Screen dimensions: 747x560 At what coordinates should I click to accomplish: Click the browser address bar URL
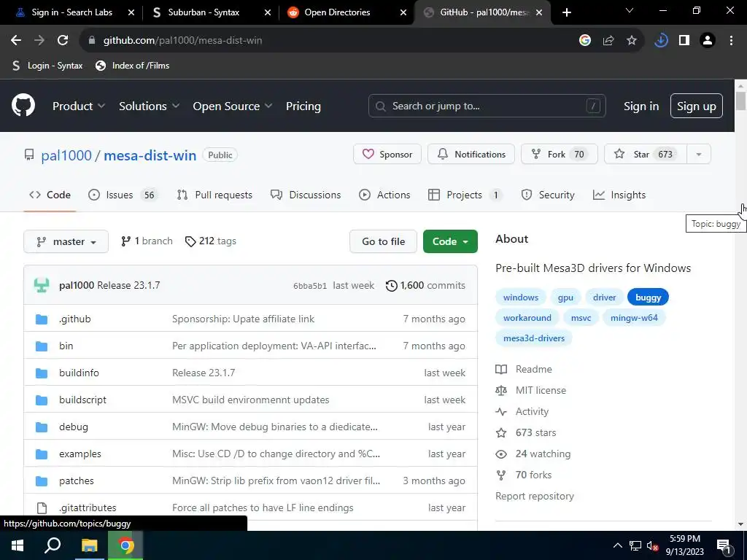(182, 41)
